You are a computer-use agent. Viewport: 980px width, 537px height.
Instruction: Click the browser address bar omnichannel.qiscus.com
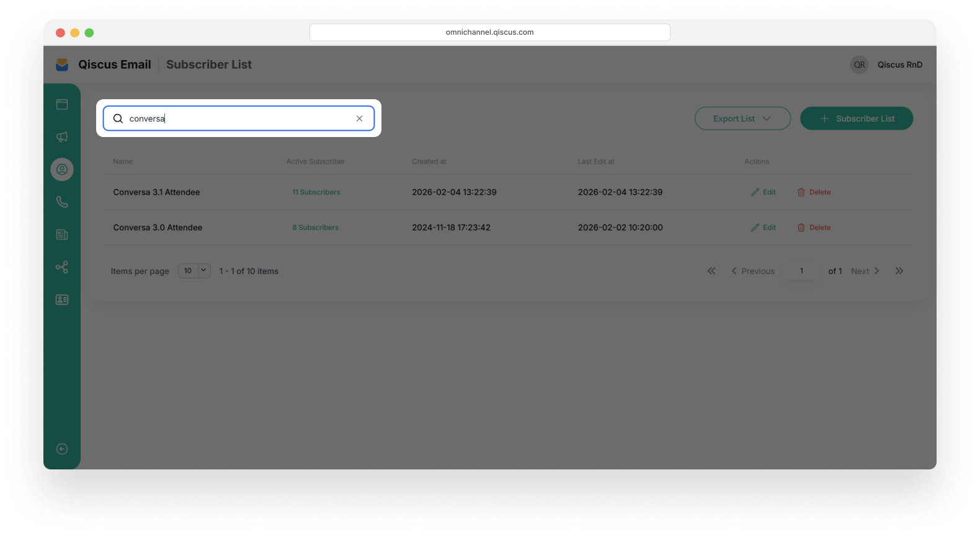[x=490, y=32]
